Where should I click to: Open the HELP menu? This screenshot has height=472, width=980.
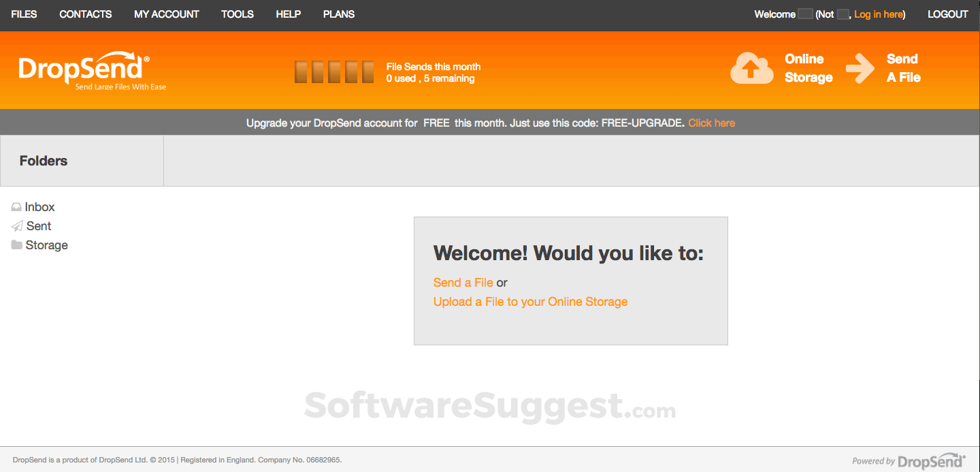(x=289, y=14)
